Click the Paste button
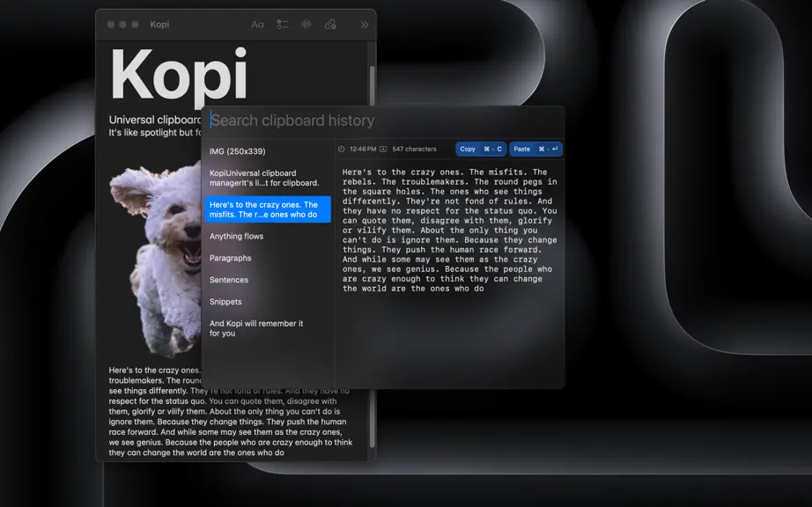The image size is (812, 507). pos(535,149)
